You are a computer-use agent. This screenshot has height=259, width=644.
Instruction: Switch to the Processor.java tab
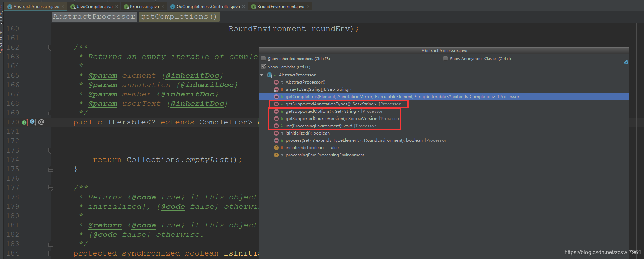coord(144,7)
